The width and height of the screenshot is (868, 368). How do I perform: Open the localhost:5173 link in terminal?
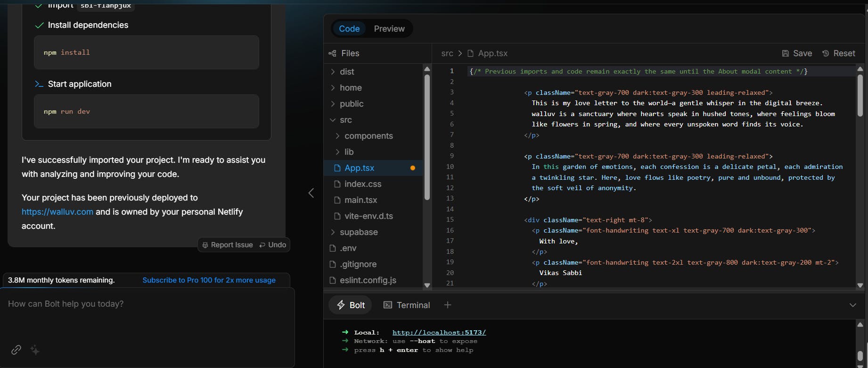pyautogui.click(x=439, y=333)
